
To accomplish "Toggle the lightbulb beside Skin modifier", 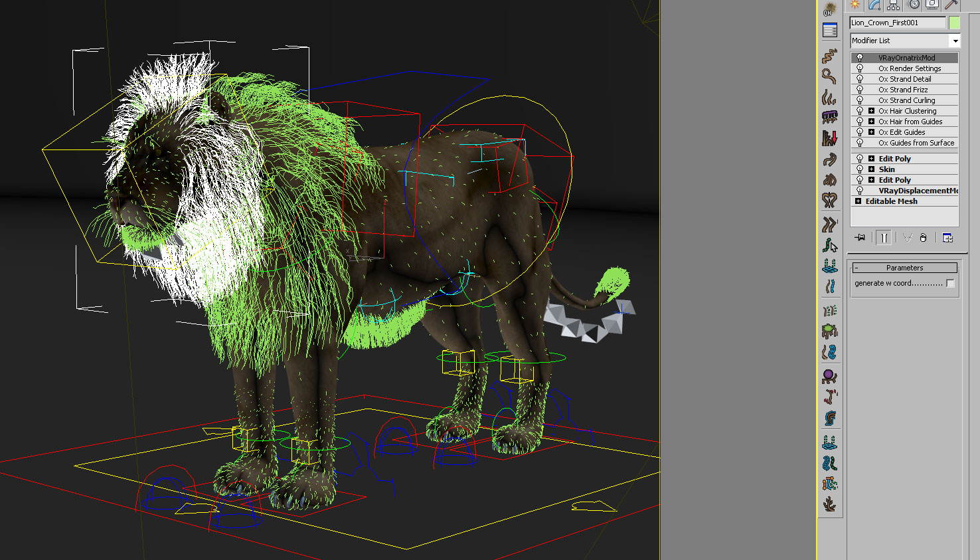I will tap(860, 169).
